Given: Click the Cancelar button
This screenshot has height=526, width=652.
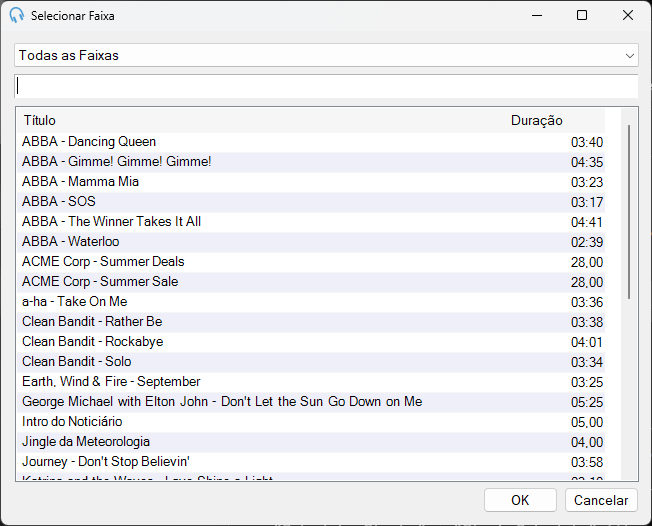Looking at the screenshot, I should (x=601, y=500).
